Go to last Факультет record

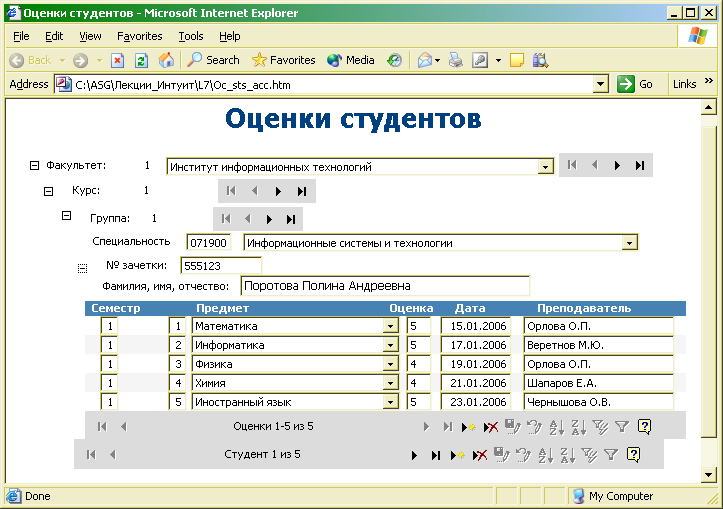tap(640, 165)
